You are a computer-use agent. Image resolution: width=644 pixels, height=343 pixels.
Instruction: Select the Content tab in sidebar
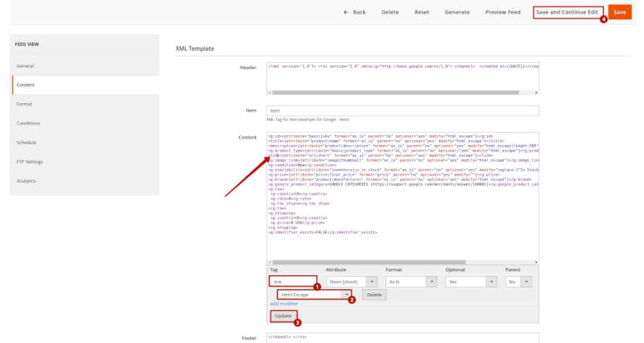pyautogui.click(x=25, y=85)
